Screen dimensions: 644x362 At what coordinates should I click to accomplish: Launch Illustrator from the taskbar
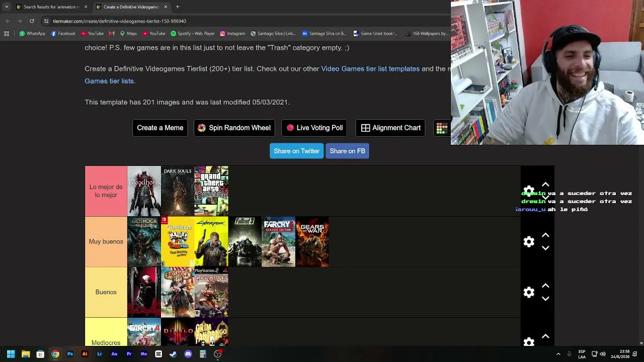coord(85,354)
